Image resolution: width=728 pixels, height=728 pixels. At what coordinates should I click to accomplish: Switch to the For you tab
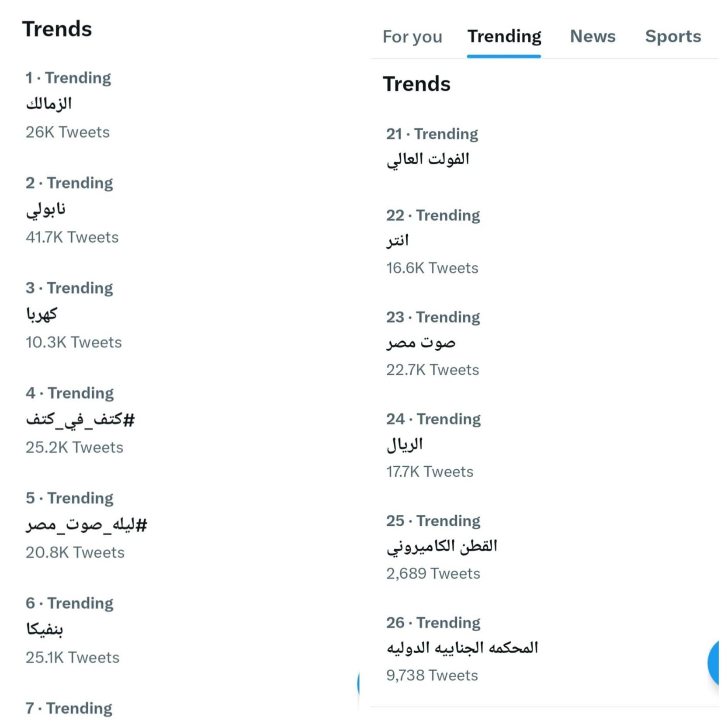(412, 37)
